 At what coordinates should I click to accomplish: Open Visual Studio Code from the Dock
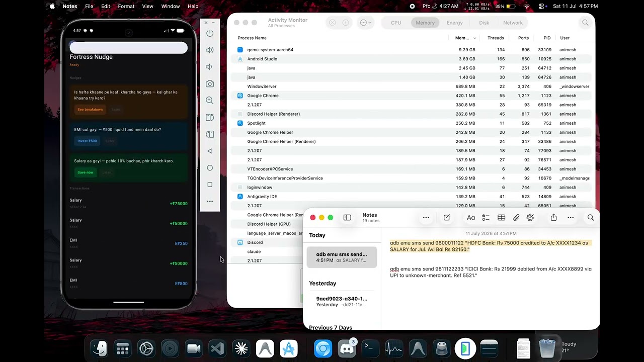(217, 349)
